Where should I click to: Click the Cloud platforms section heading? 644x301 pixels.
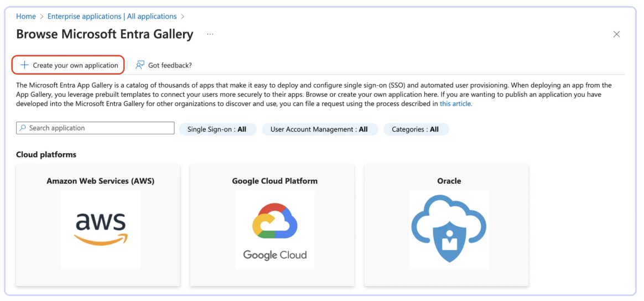[x=46, y=155]
